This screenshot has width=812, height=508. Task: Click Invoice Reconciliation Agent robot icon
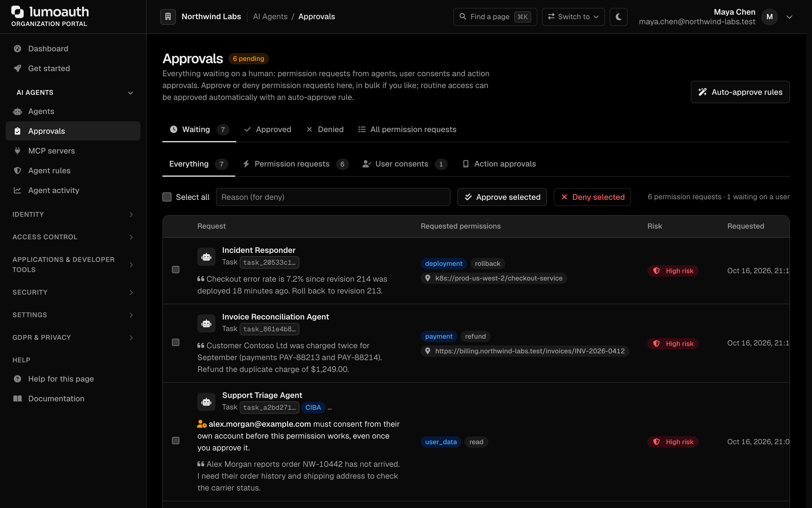(x=206, y=323)
